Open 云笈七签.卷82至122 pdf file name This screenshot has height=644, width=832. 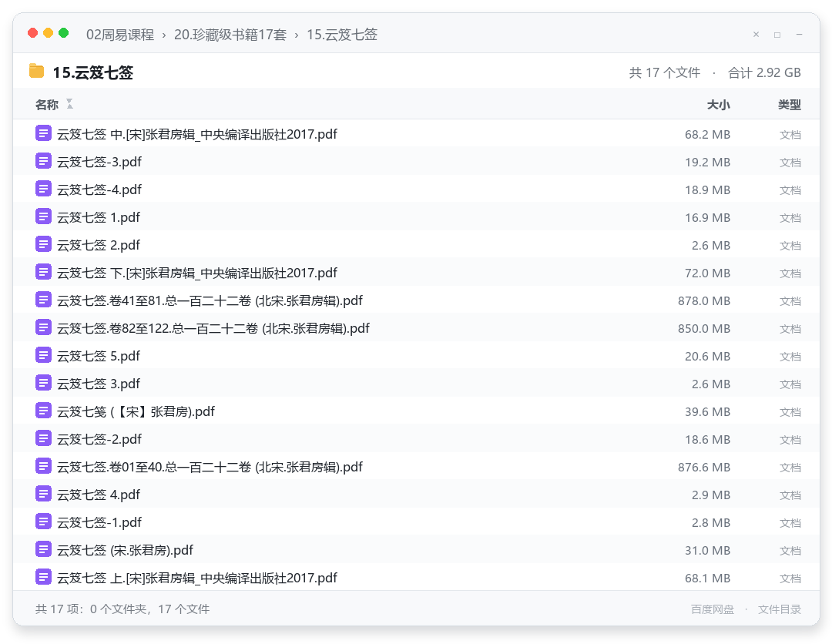pyautogui.click(x=213, y=328)
